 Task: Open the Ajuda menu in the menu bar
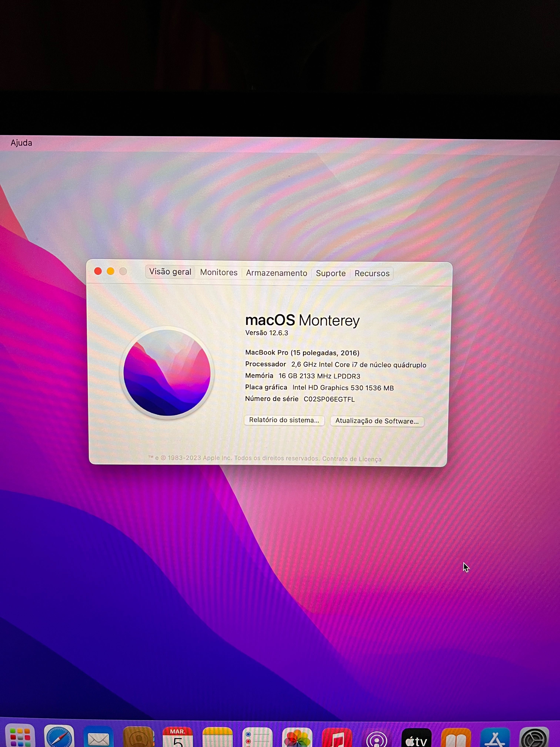pyautogui.click(x=21, y=143)
